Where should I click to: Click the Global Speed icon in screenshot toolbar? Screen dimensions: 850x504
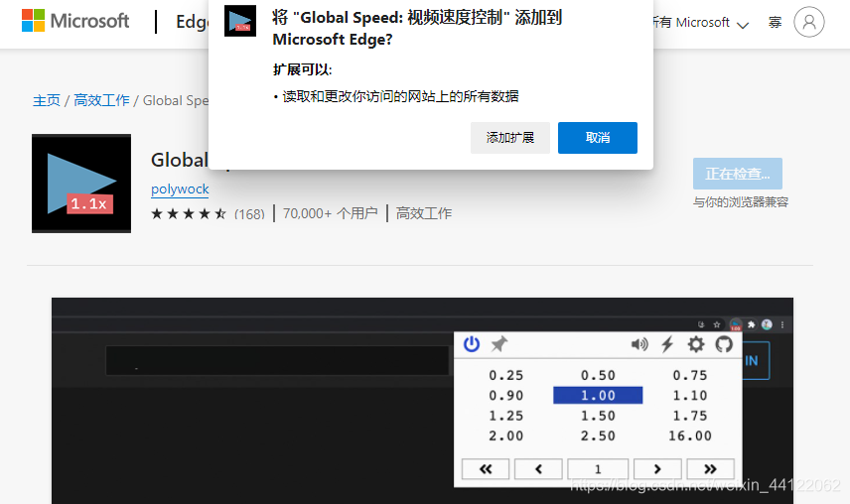tap(736, 324)
